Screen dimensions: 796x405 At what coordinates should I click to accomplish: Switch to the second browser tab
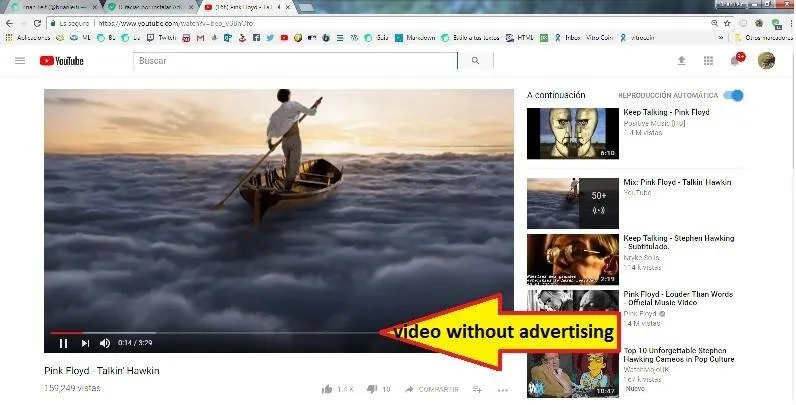click(150, 7)
